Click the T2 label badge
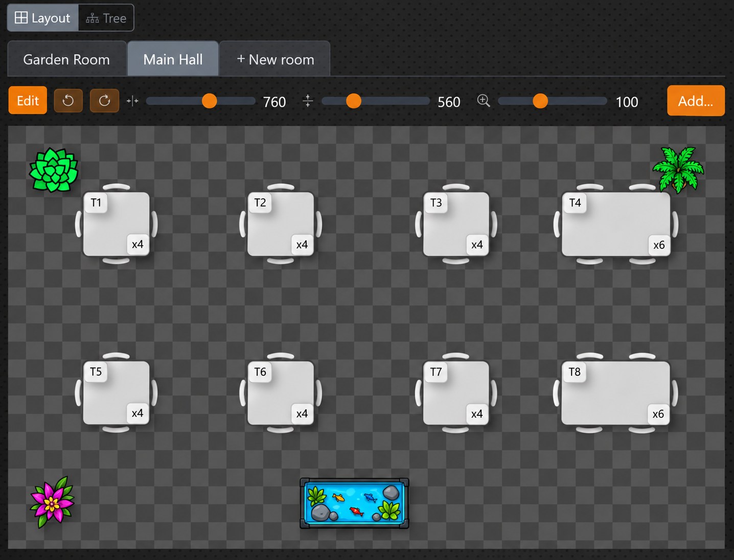Screen dimensions: 734x560 (x=260, y=203)
